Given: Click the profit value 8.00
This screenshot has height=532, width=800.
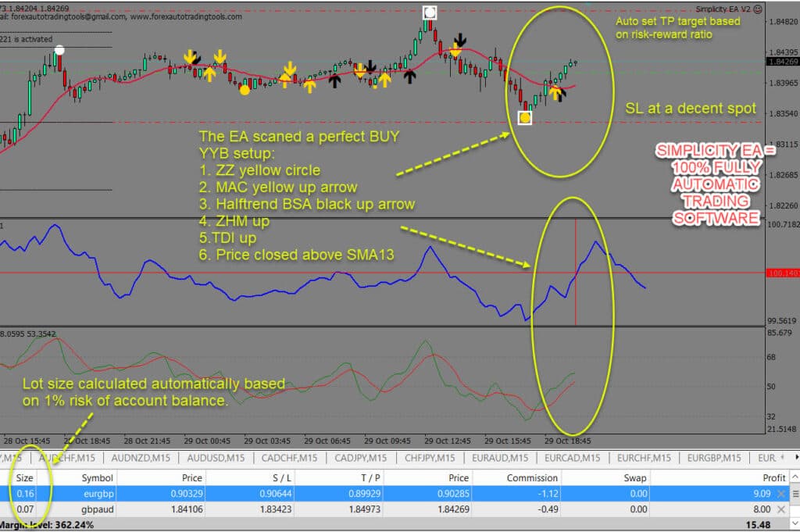Looking at the screenshot, I should tap(762, 509).
